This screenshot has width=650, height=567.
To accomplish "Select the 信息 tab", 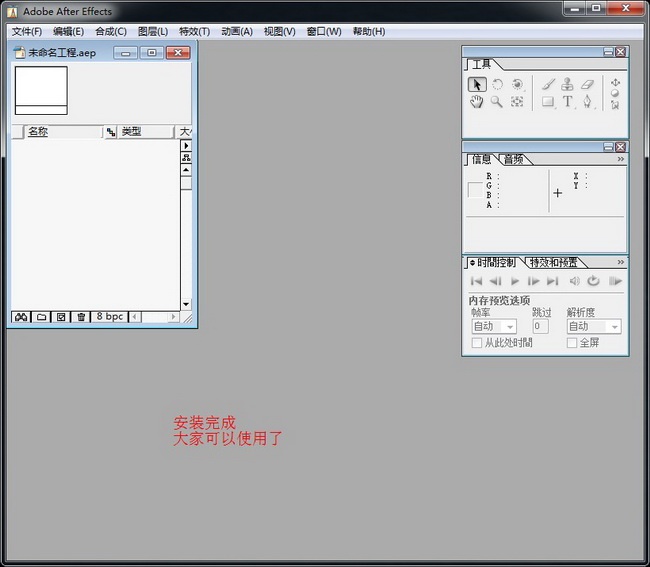I will 482,159.
